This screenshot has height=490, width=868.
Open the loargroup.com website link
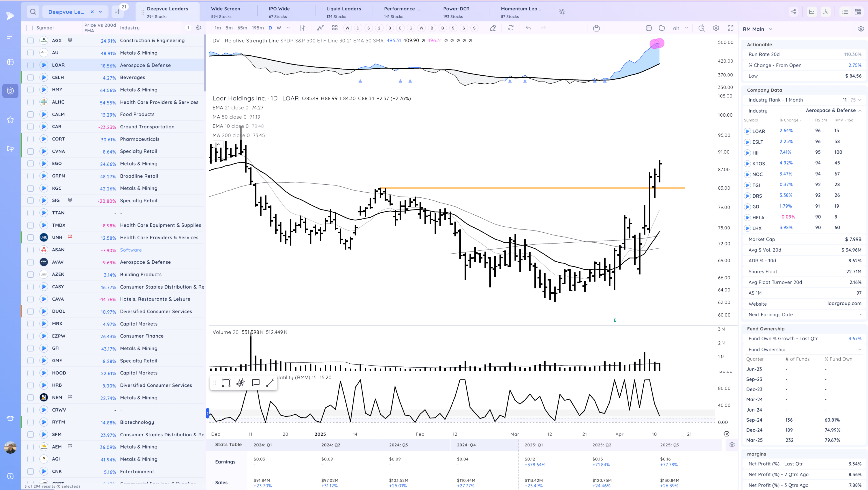pos(844,303)
